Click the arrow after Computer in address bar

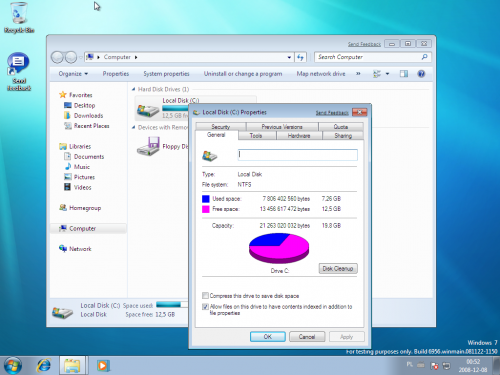click(136, 57)
